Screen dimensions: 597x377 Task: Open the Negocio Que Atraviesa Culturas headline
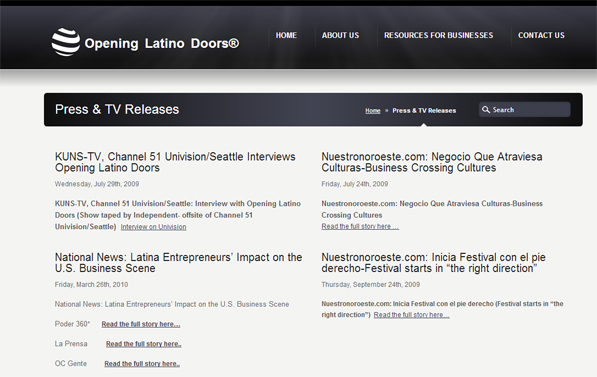(x=432, y=162)
